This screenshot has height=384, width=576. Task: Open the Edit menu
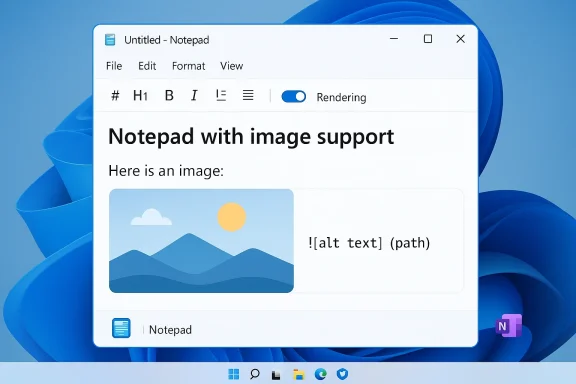[147, 66]
